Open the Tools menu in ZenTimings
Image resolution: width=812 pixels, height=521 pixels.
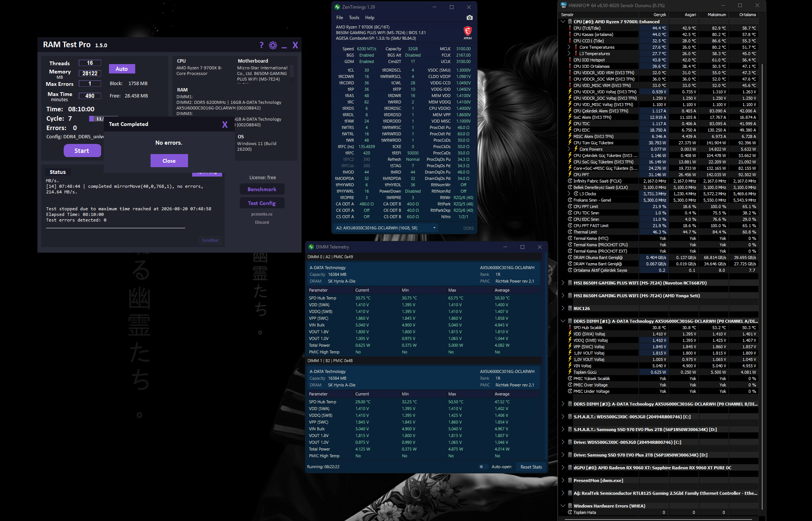354,18
